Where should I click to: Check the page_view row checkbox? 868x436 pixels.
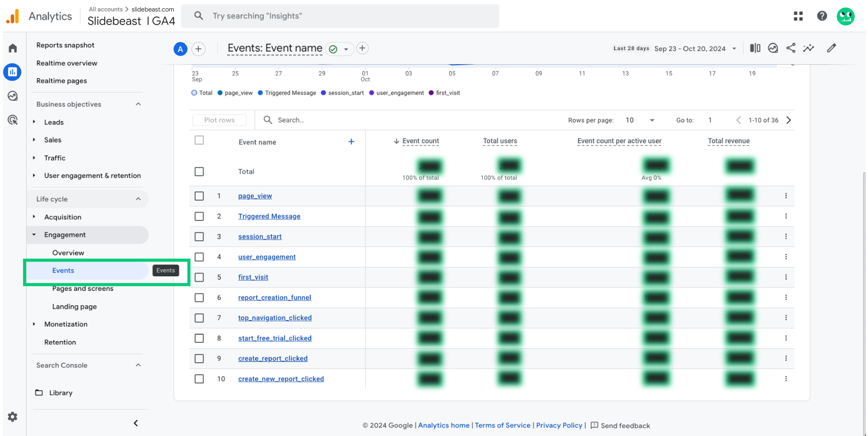tap(199, 196)
